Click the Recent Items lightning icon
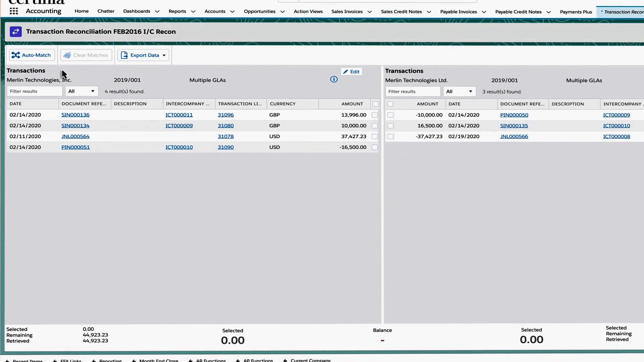This screenshot has height=362, width=644. (x=7, y=361)
